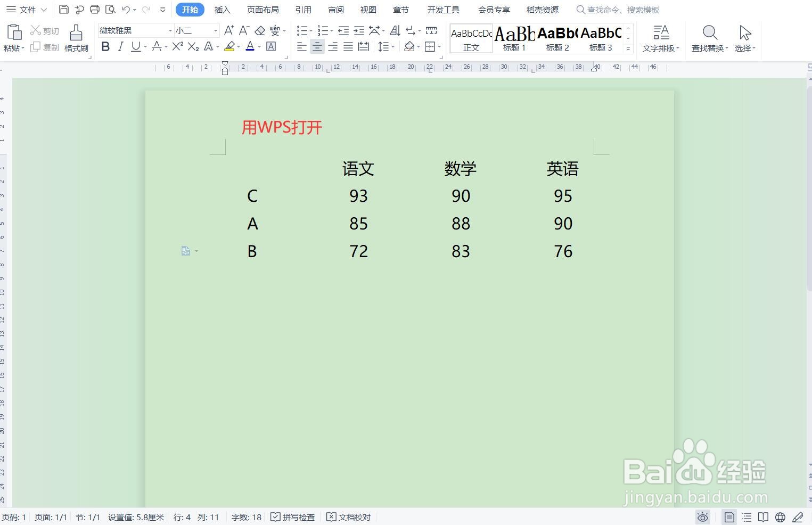Viewport: 812px width, 525px height.
Task: Click the increase indent icon
Action: pos(359,30)
